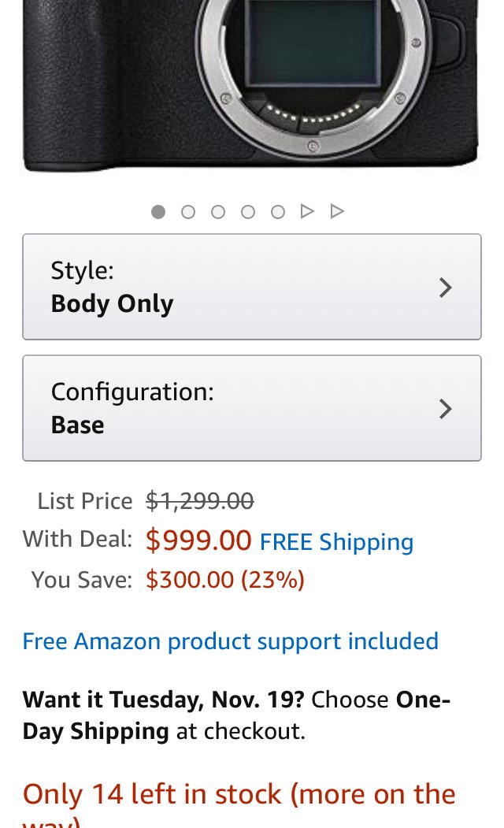This screenshot has height=828, width=504.
Task: Tap the $999.00 deal price
Action: [x=198, y=540]
